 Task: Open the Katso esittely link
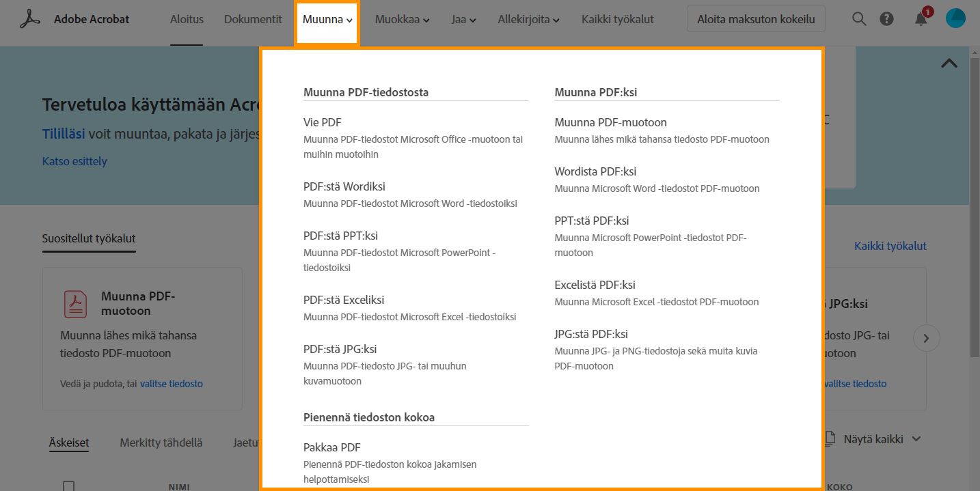coord(74,161)
